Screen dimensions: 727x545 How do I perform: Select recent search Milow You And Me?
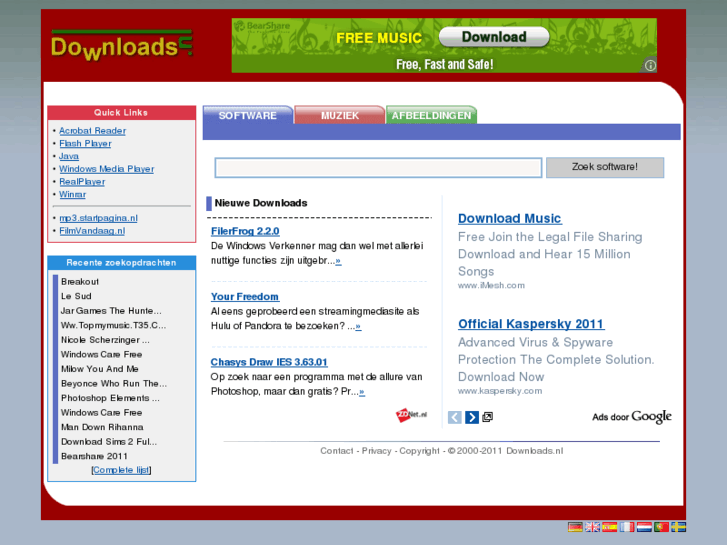pos(100,369)
